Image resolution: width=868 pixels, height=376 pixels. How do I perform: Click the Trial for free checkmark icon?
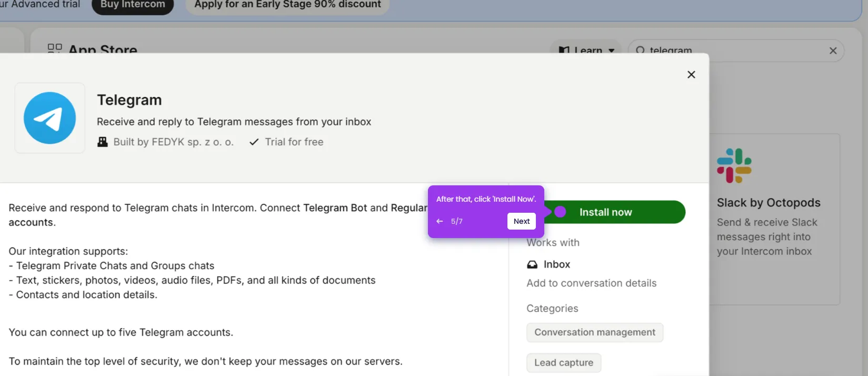click(x=254, y=142)
